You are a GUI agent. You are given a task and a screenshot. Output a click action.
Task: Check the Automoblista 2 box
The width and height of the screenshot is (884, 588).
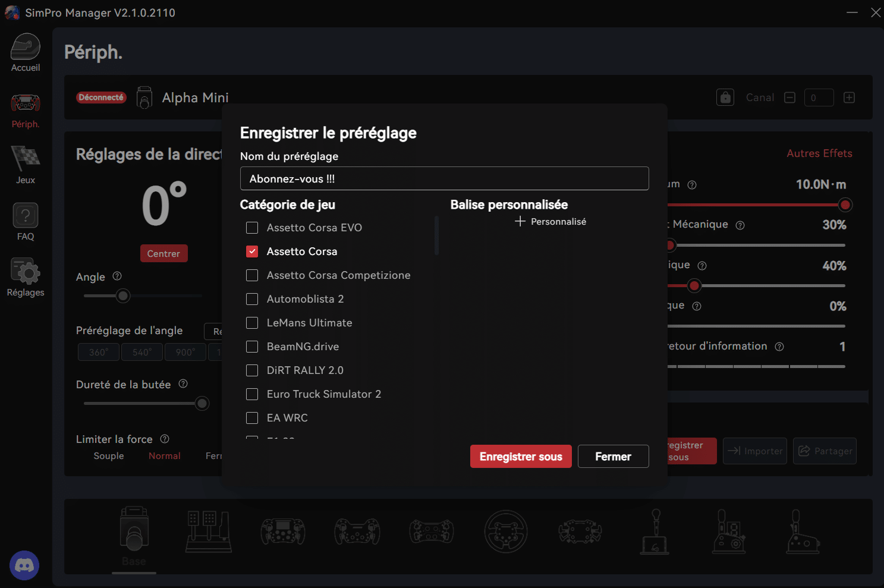[x=252, y=299]
